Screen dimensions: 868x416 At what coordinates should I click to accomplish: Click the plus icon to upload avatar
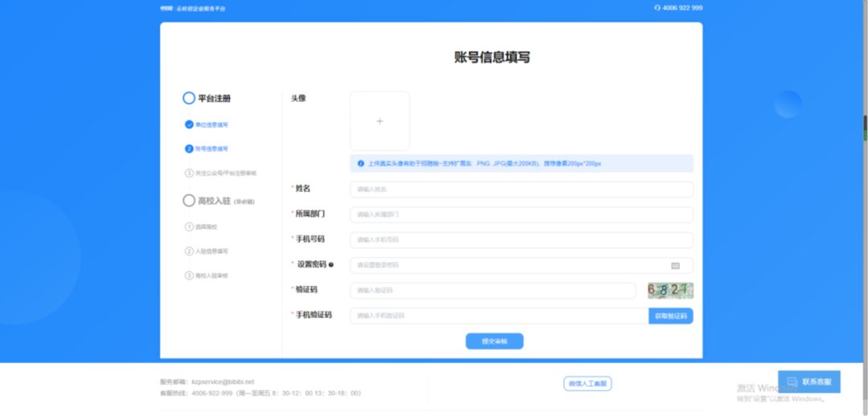(x=379, y=121)
